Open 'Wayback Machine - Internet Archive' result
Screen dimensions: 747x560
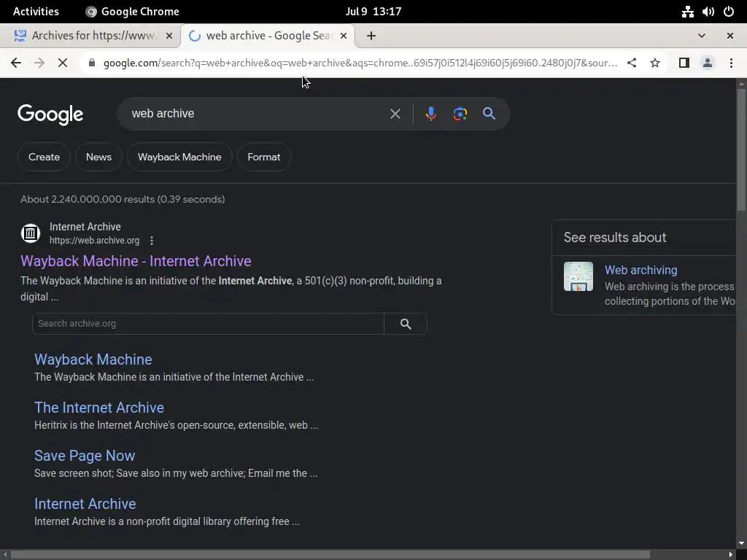[136, 261]
